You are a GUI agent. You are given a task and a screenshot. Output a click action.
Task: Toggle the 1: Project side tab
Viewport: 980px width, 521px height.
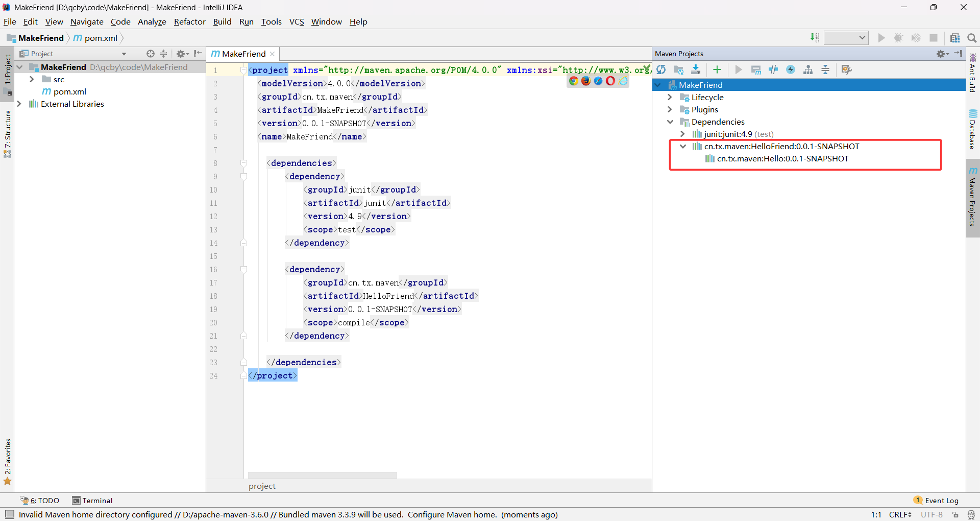pyautogui.click(x=7, y=74)
